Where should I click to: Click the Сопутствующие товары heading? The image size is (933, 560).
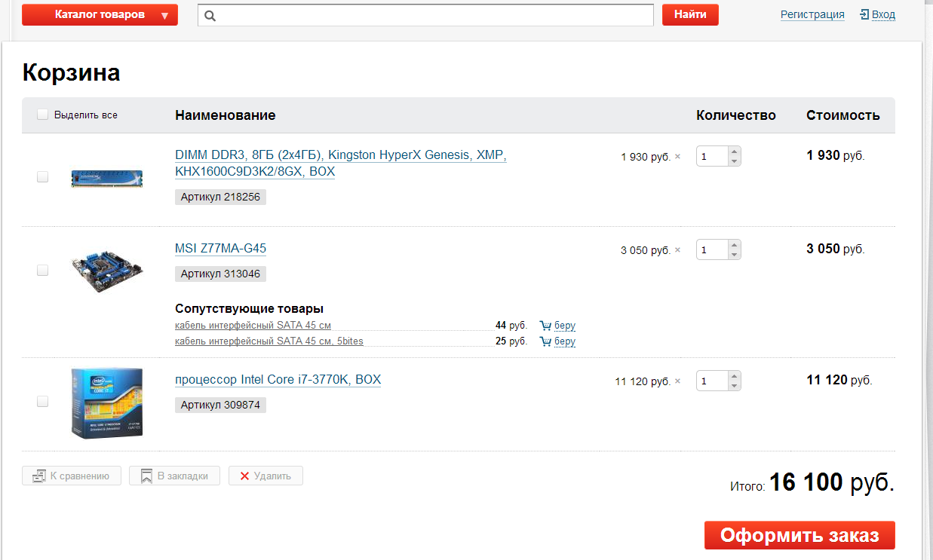pos(249,309)
